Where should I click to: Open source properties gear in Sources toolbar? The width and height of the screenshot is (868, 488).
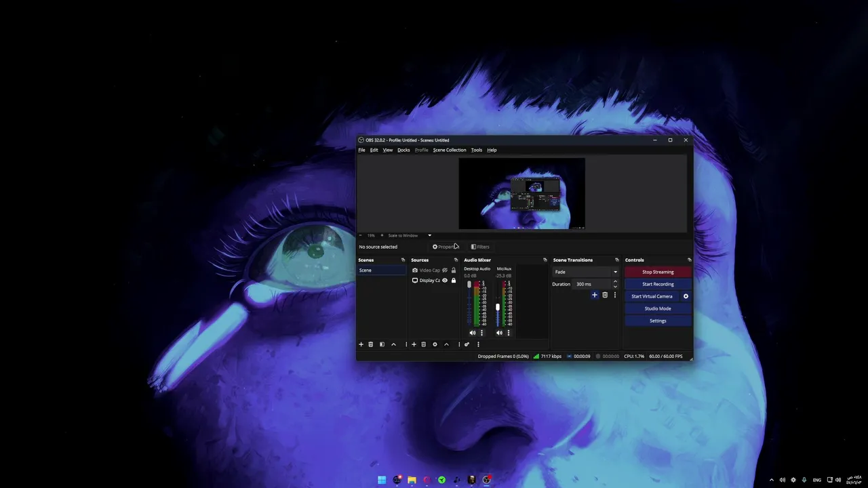(435, 344)
